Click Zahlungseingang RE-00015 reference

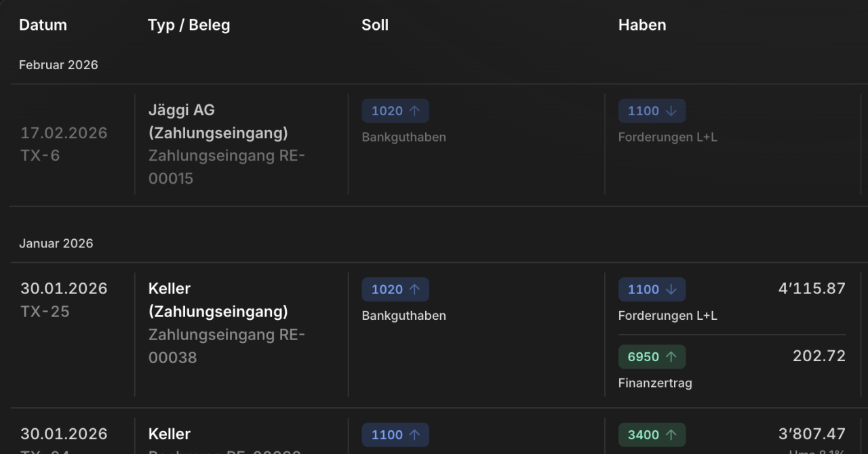[x=227, y=167]
